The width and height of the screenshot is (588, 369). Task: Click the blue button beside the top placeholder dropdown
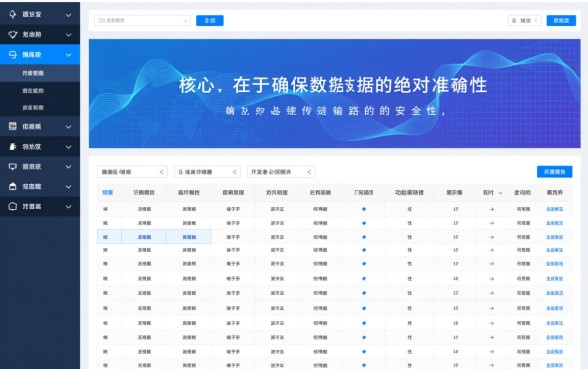coord(210,21)
